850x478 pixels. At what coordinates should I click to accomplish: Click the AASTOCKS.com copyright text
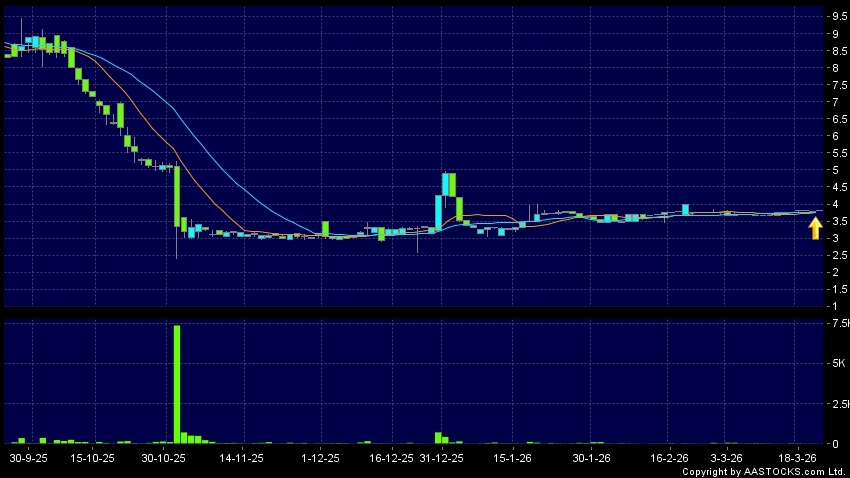(765, 471)
